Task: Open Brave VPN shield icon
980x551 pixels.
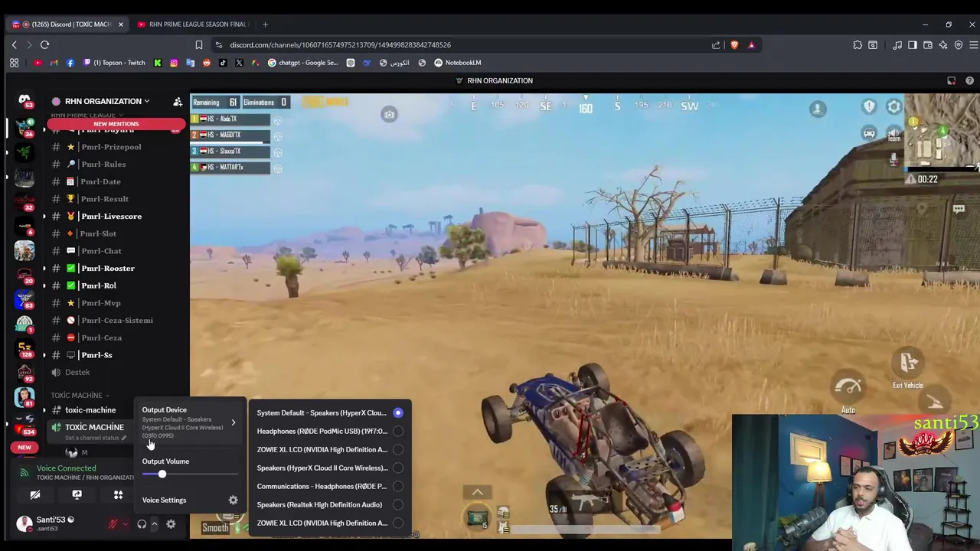Action: click(959, 45)
